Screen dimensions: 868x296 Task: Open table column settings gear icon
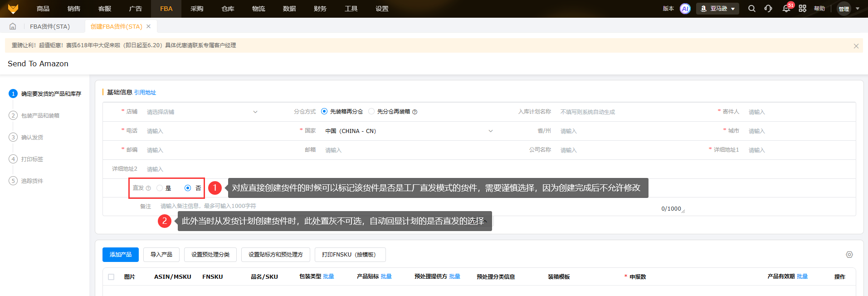pyautogui.click(x=849, y=255)
